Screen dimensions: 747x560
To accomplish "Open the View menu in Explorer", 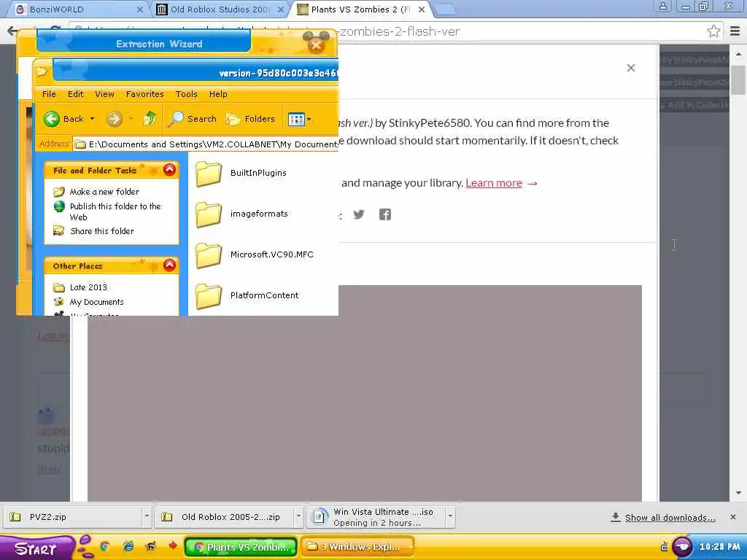I will pos(104,94).
